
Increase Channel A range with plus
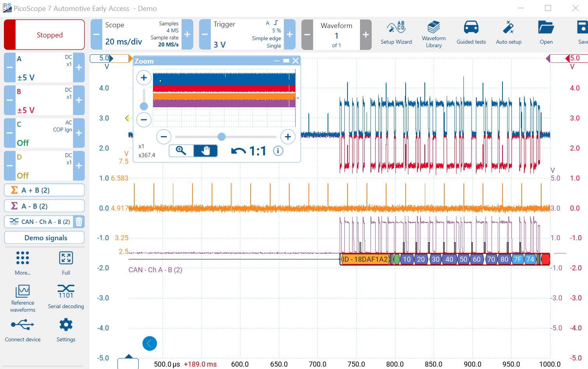[79, 67]
